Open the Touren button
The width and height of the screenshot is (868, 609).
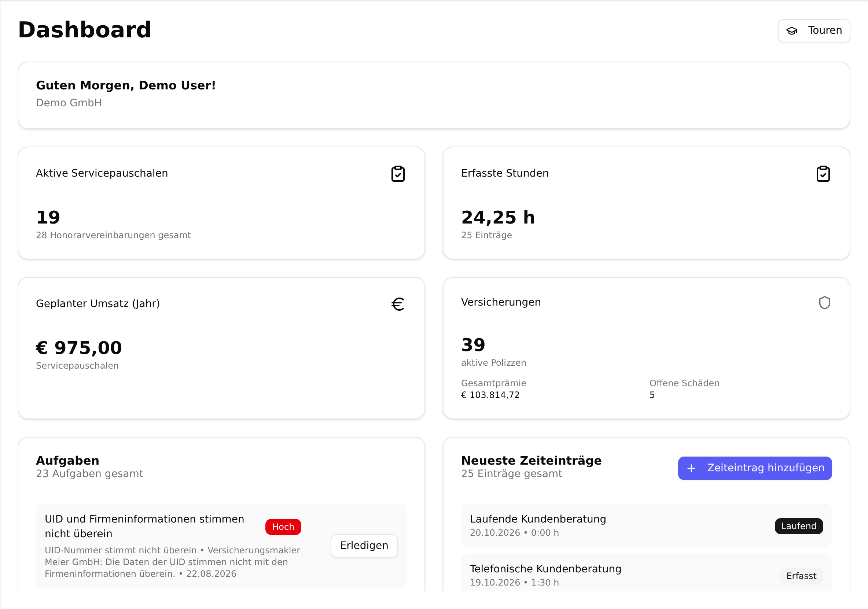point(813,31)
